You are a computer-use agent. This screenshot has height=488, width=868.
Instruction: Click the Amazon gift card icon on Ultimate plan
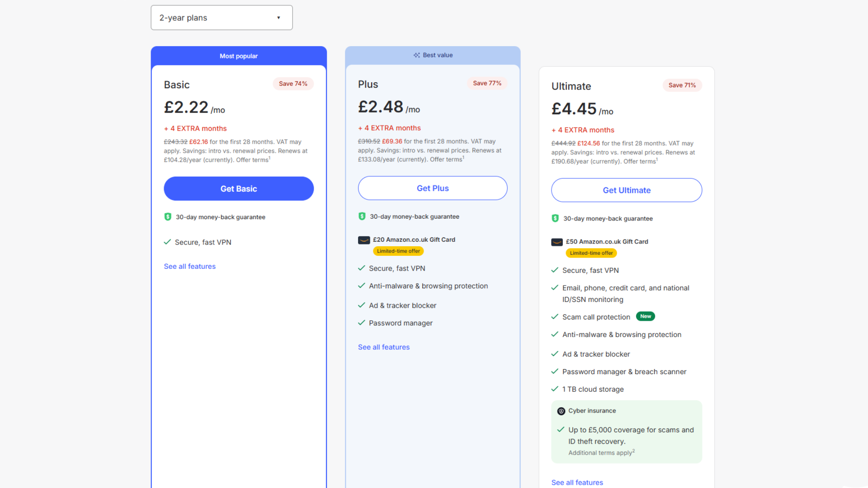pyautogui.click(x=557, y=241)
